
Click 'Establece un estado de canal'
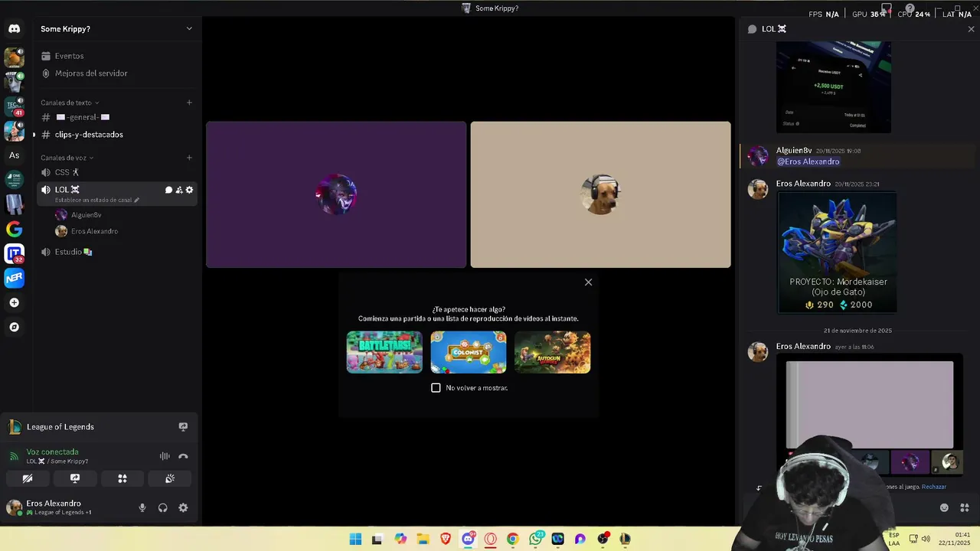click(x=97, y=201)
